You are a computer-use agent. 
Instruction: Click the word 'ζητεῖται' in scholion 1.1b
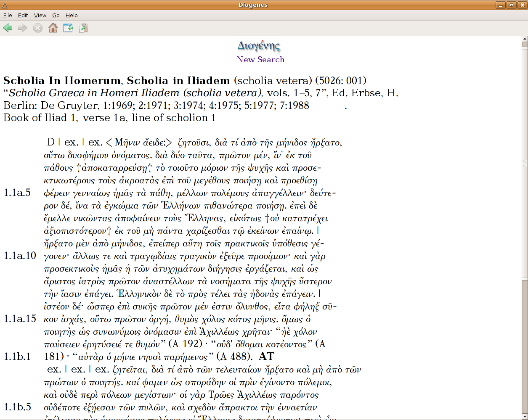click(x=130, y=370)
